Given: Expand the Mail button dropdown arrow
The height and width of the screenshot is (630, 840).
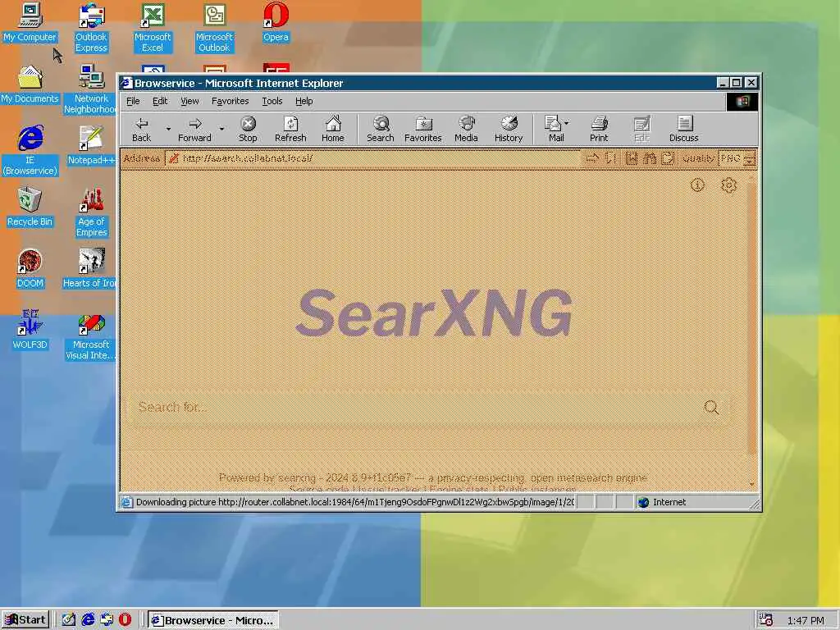Looking at the screenshot, I should (567, 124).
